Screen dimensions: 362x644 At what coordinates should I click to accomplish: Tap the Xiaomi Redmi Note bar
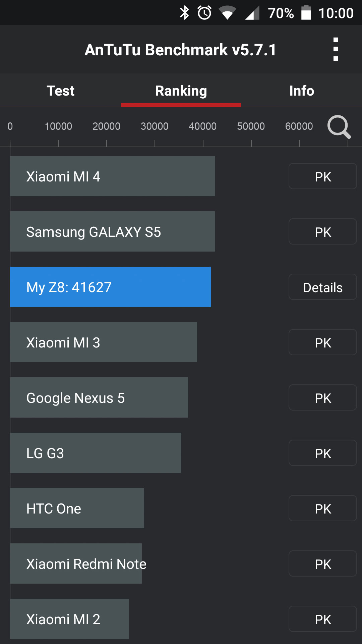click(x=76, y=563)
